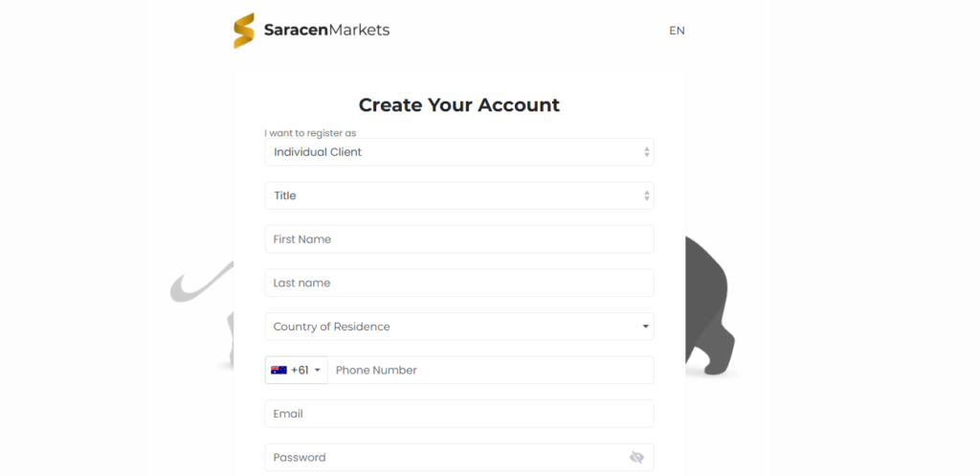Click the up-down arrows on Title select
The height and width of the screenshot is (476, 980).
[646, 195]
